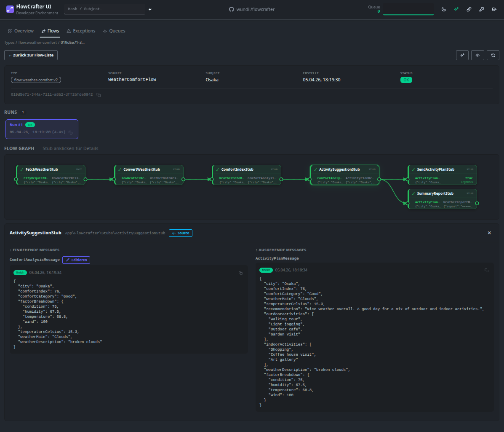Select the FetchWeatherStub node in the graph
This screenshot has width=504, height=432.
click(51, 174)
